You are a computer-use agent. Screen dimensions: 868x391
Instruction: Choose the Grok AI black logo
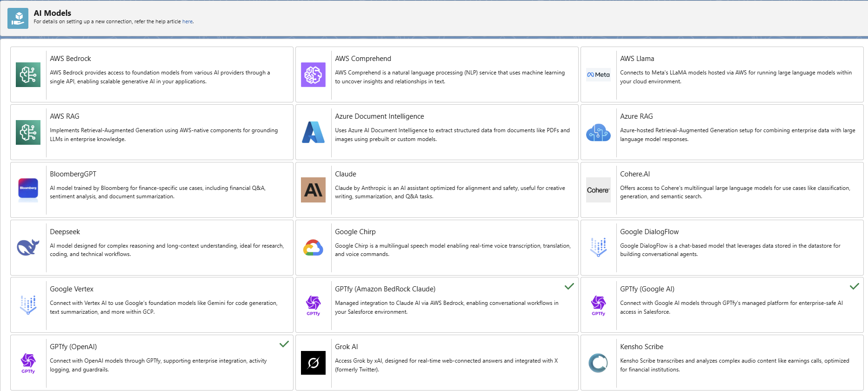pyautogui.click(x=313, y=363)
